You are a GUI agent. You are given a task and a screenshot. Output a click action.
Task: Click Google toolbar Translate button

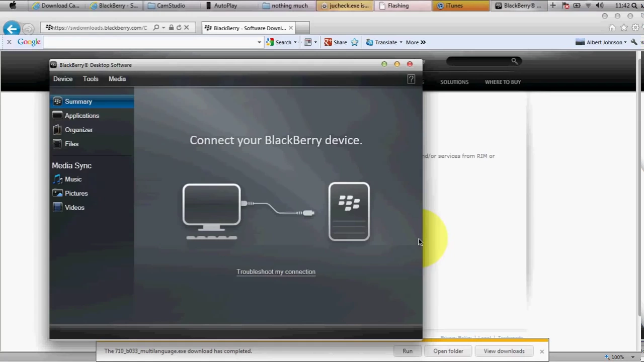tap(382, 42)
